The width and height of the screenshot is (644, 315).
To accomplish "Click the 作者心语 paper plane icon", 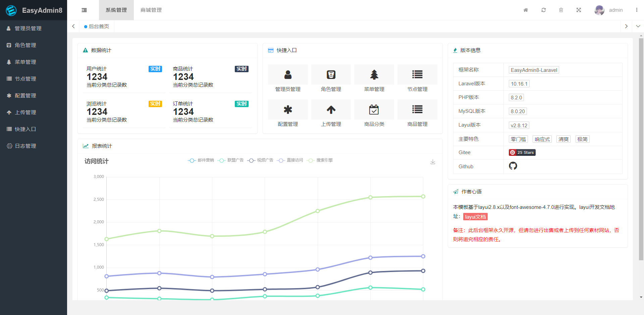I will point(455,191).
